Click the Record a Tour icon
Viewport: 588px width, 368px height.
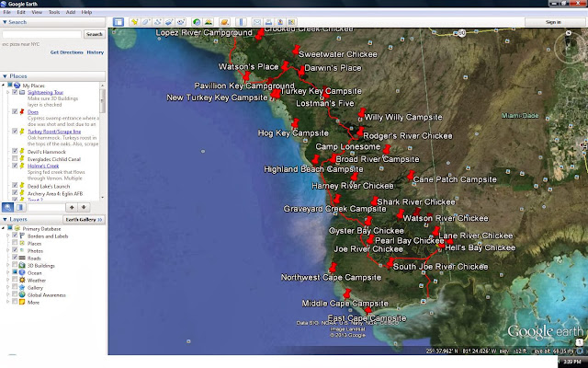[x=181, y=22]
